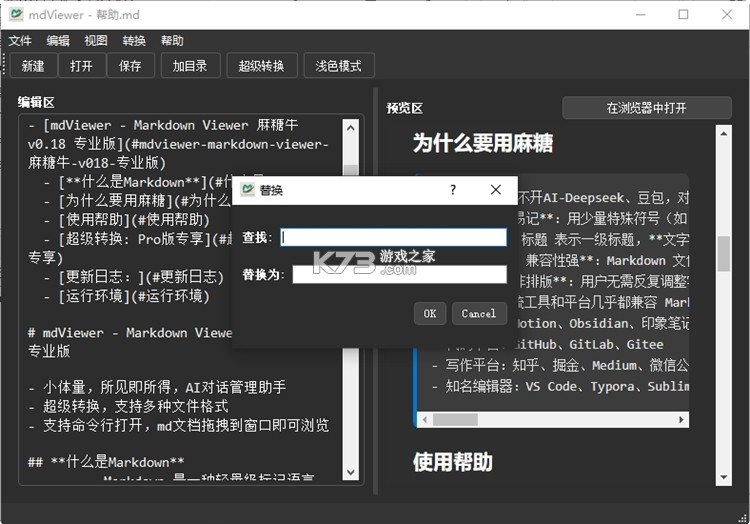Click preview vertical scrollbar down arrow

pos(724,477)
